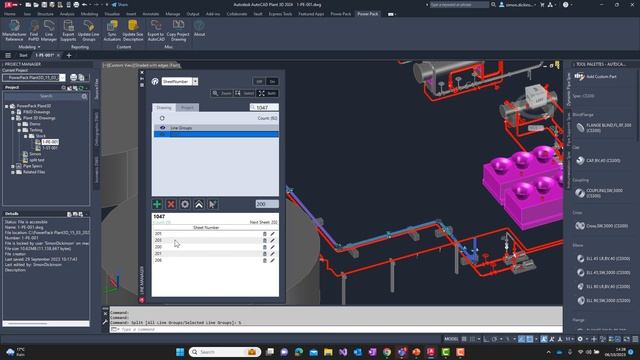640x360 pixels.
Task: Expand the Pipe Specs node
Action: pos(13,166)
